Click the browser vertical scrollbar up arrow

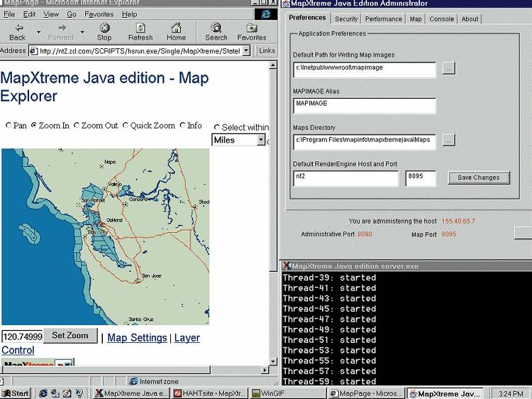click(x=273, y=65)
